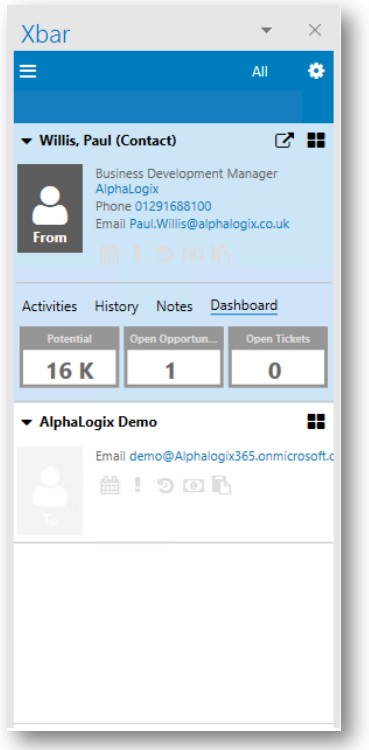Image resolution: width=369 pixels, height=750 pixels.
Task: Click calendar icon under Paul Willis email
Action: (109, 254)
